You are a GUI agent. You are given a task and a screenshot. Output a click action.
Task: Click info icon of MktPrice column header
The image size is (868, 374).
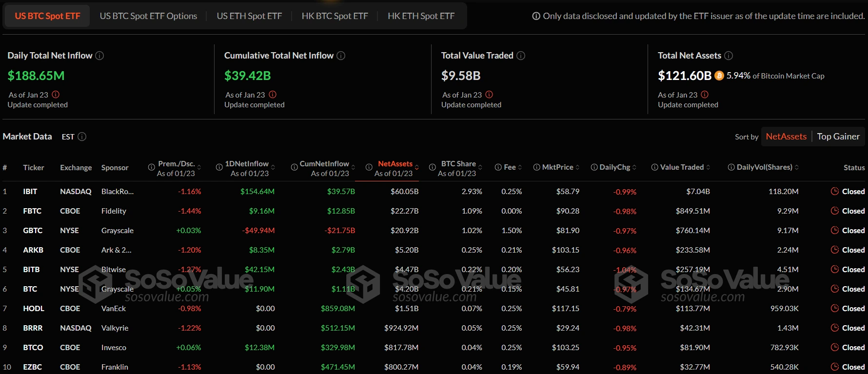click(x=537, y=167)
